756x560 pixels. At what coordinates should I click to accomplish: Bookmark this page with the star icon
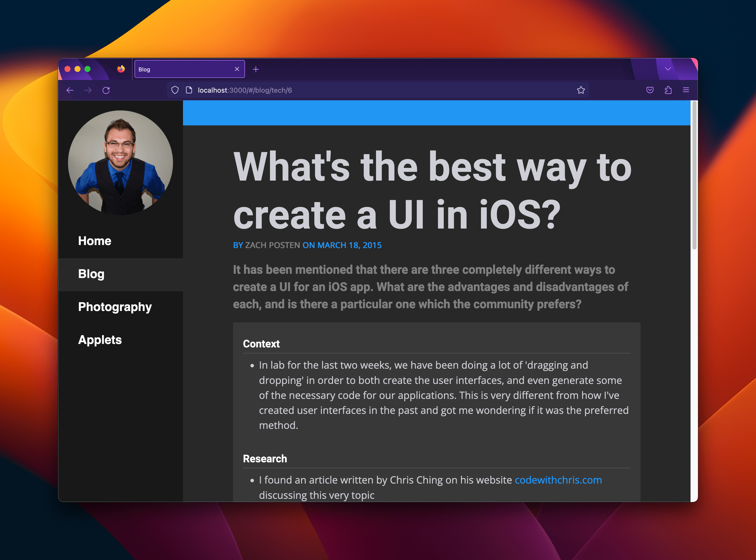coord(581,90)
